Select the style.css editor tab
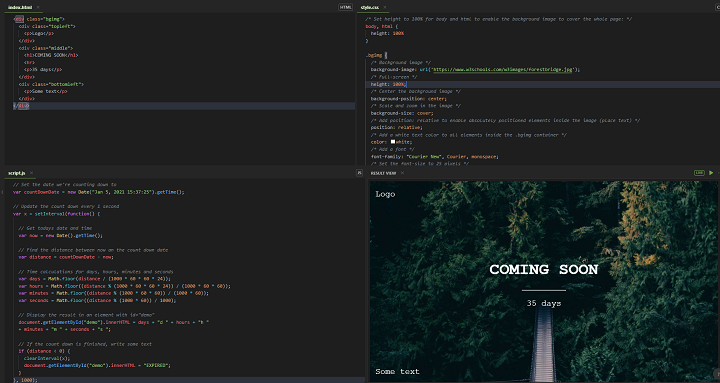720x383 pixels. (370, 7)
